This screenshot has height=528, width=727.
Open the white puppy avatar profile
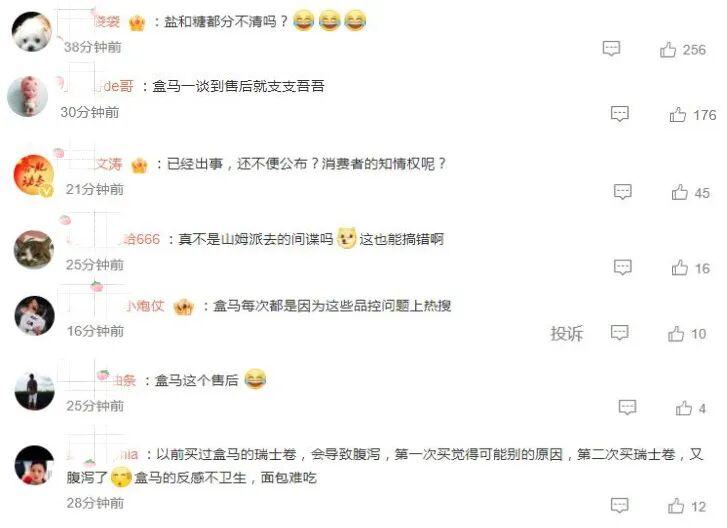pos(32,32)
